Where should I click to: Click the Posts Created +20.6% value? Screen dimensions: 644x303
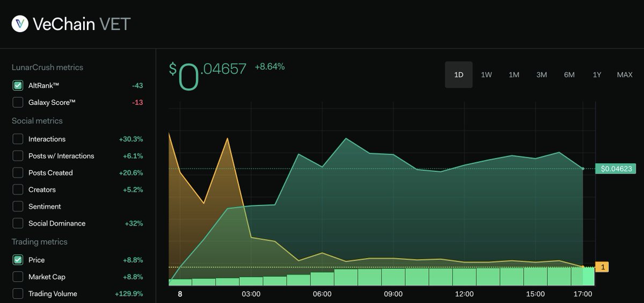click(x=131, y=173)
